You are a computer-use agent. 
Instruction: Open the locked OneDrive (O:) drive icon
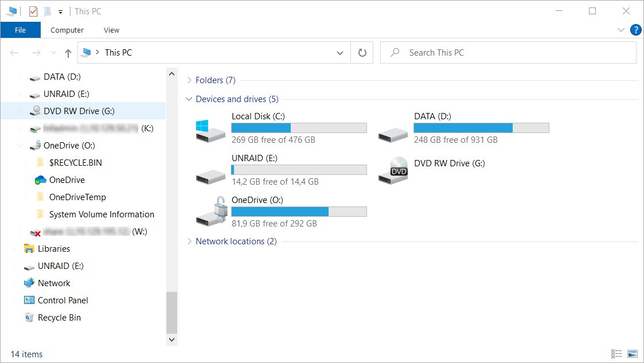tap(212, 211)
